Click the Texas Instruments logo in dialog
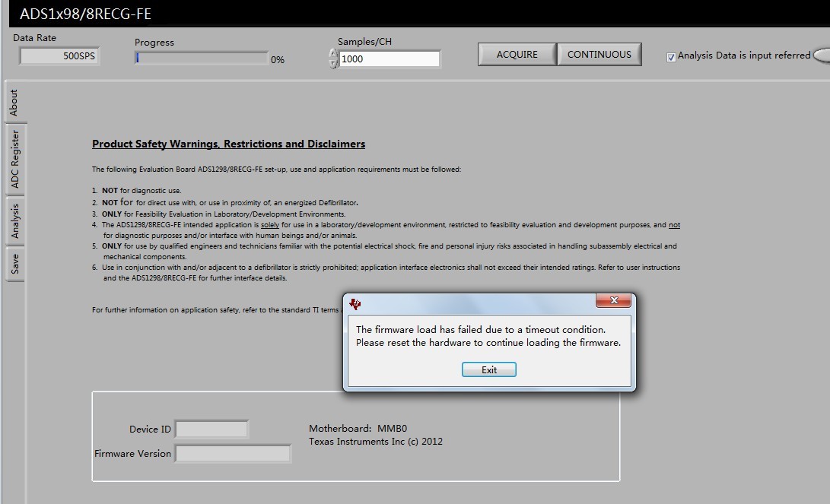This screenshot has width=830, height=504. [355, 304]
